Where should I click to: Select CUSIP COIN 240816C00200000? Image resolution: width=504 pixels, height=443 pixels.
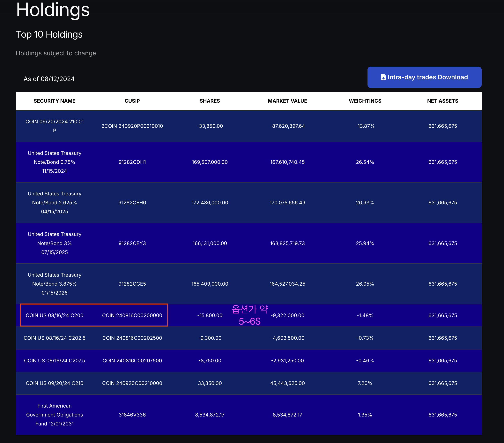pyautogui.click(x=132, y=315)
